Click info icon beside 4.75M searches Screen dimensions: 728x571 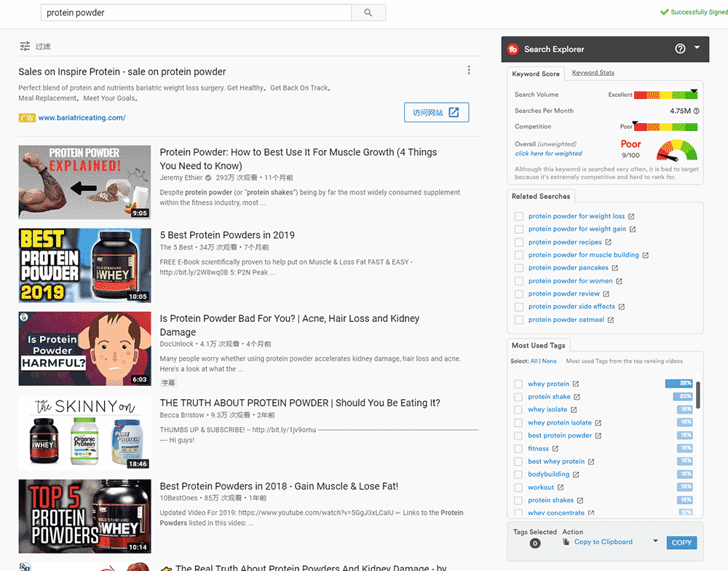pyautogui.click(x=696, y=111)
